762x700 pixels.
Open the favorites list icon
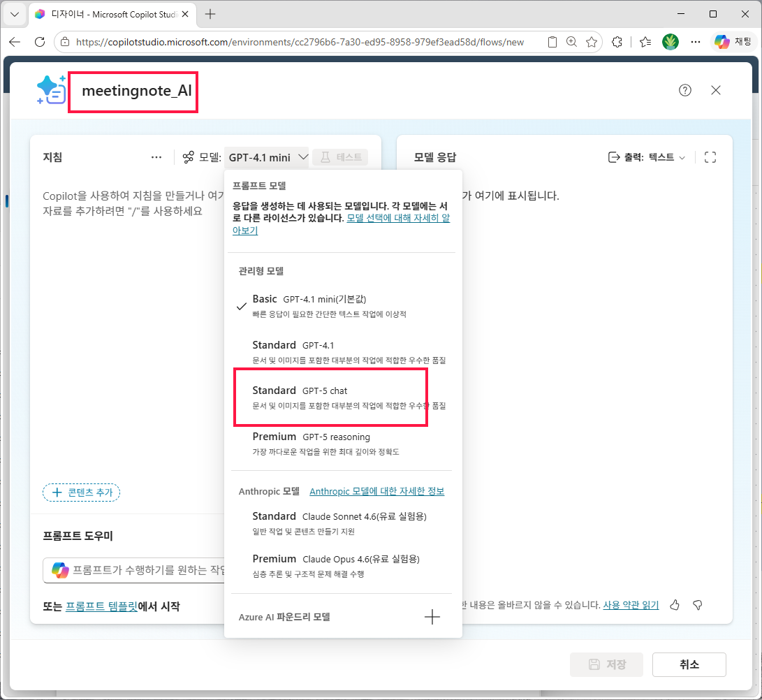[x=645, y=42]
